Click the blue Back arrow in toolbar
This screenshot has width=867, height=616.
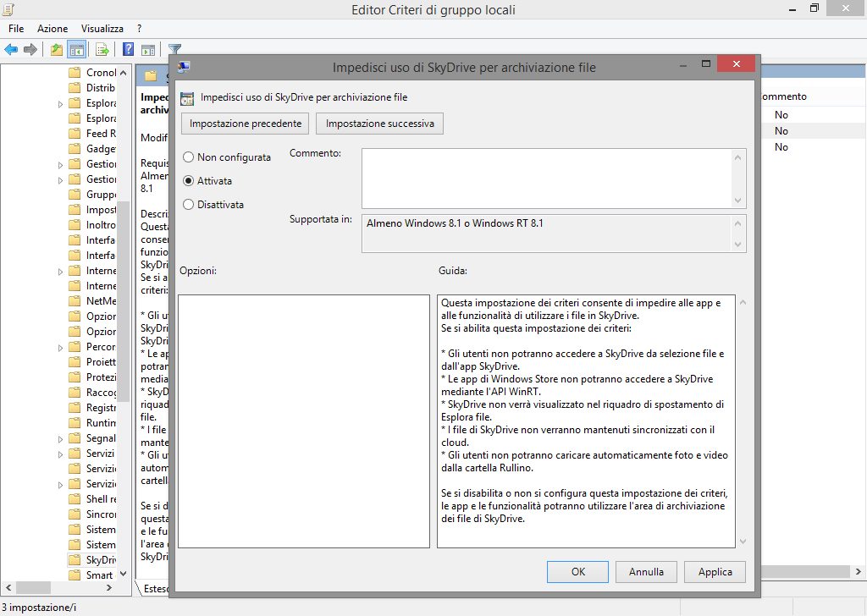click(x=12, y=49)
